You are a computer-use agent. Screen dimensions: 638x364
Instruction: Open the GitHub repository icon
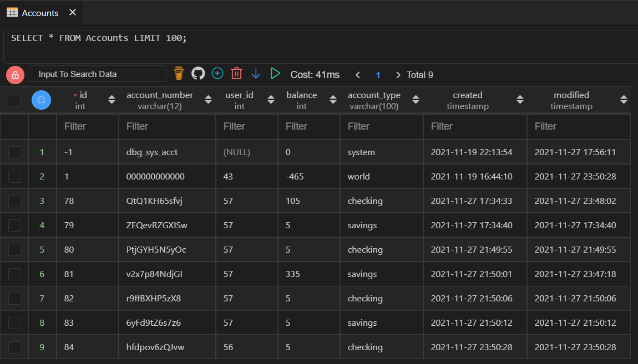point(198,73)
